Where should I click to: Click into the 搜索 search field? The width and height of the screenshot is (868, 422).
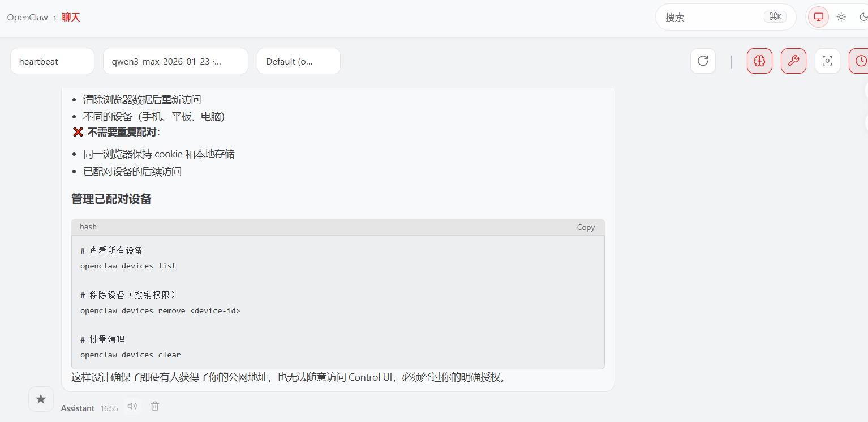(x=707, y=18)
